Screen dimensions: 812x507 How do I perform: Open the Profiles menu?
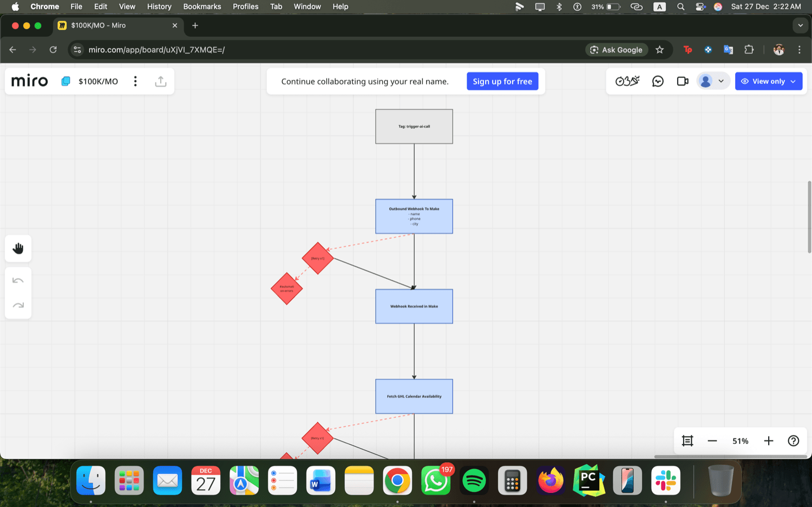click(245, 6)
